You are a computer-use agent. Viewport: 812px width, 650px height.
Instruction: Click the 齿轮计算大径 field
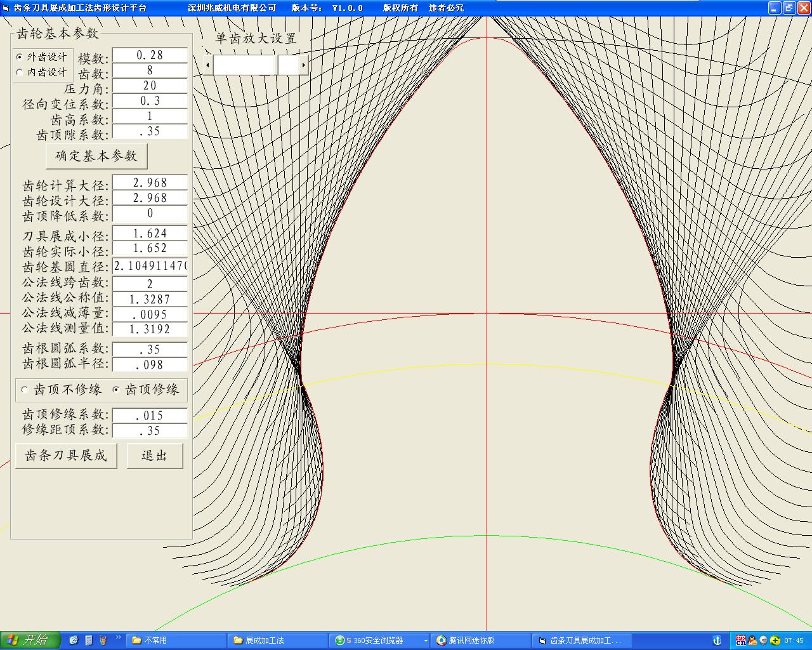pos(150,183)
